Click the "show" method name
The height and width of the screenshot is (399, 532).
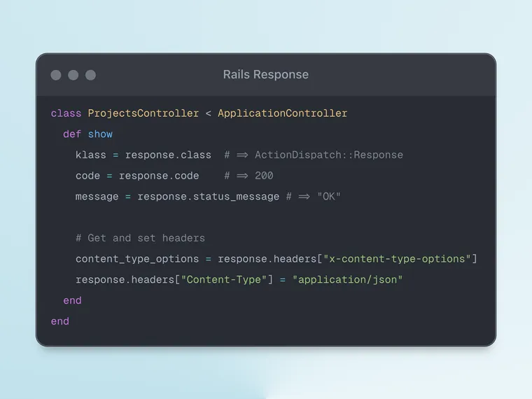100,134
